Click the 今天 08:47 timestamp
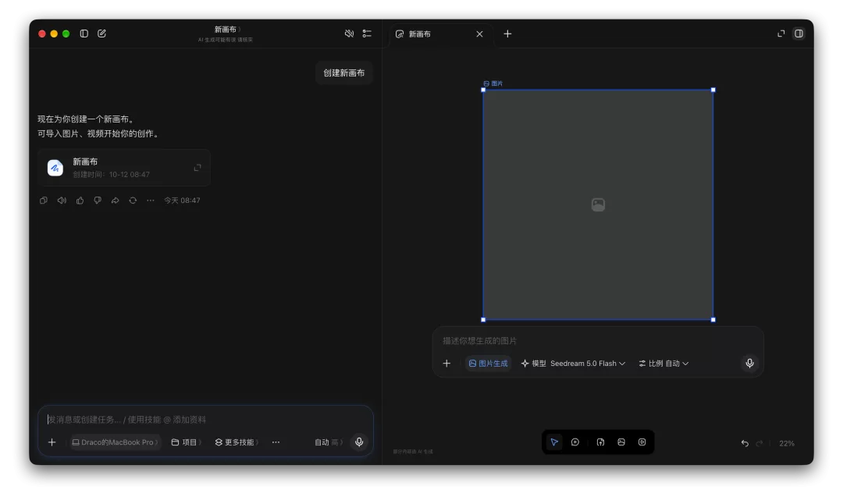Screen dimensions: 843x504 point(182,201)
